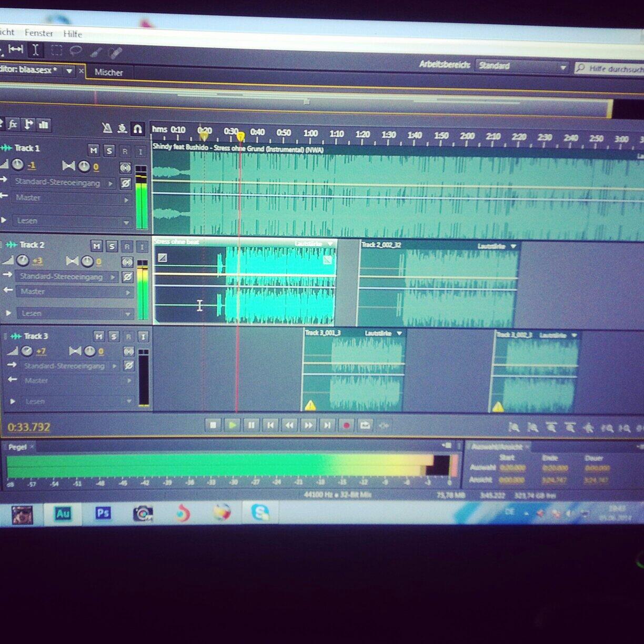Solo Track 3

point(114,336)
